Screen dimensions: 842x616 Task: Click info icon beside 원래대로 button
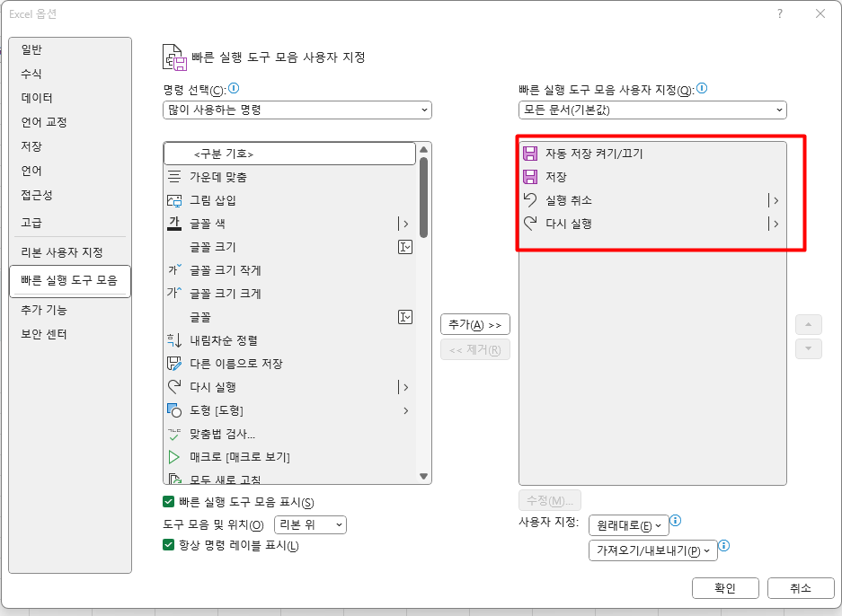click(x=676, y=521)
